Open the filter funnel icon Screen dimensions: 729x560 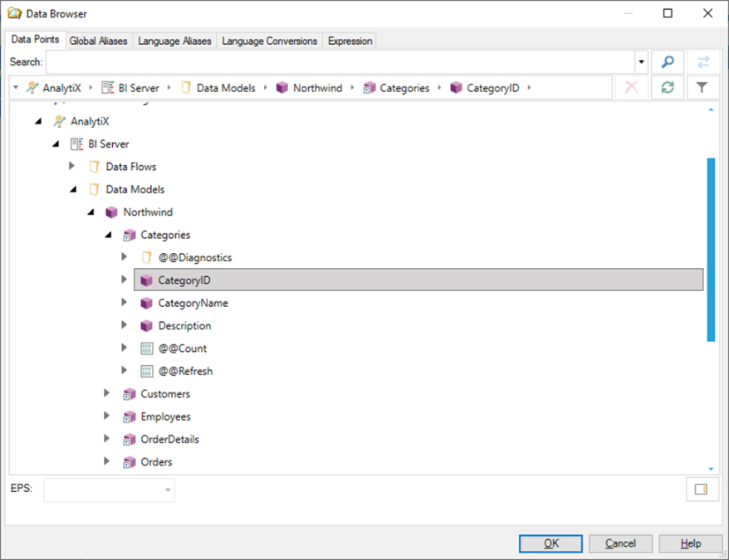pos(702,88)
